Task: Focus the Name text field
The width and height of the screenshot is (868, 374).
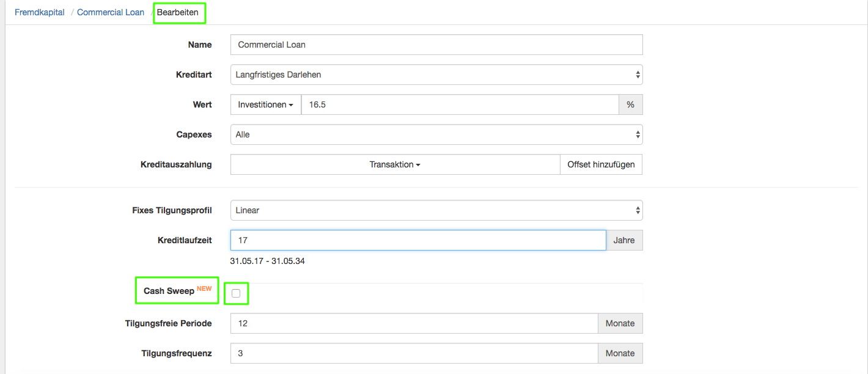Action: (x=436, y=45)
